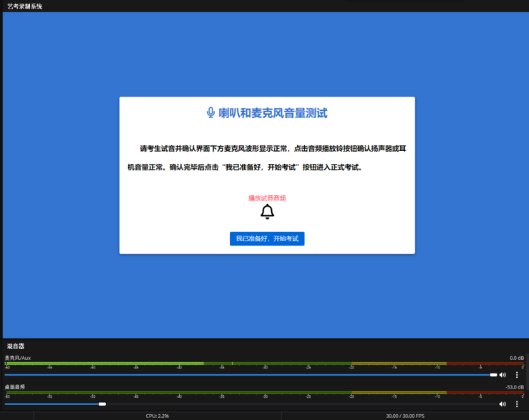Mute the 桌面音频 speaker icon
This screenshot has width=529, height=420.
[x=503, y=404]
